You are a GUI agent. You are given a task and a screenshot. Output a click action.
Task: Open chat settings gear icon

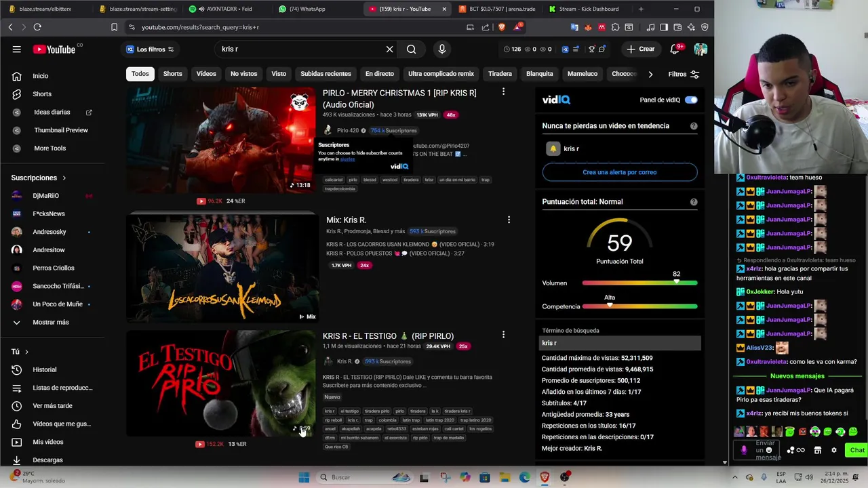pyautogui.click(x=834, y=450)
